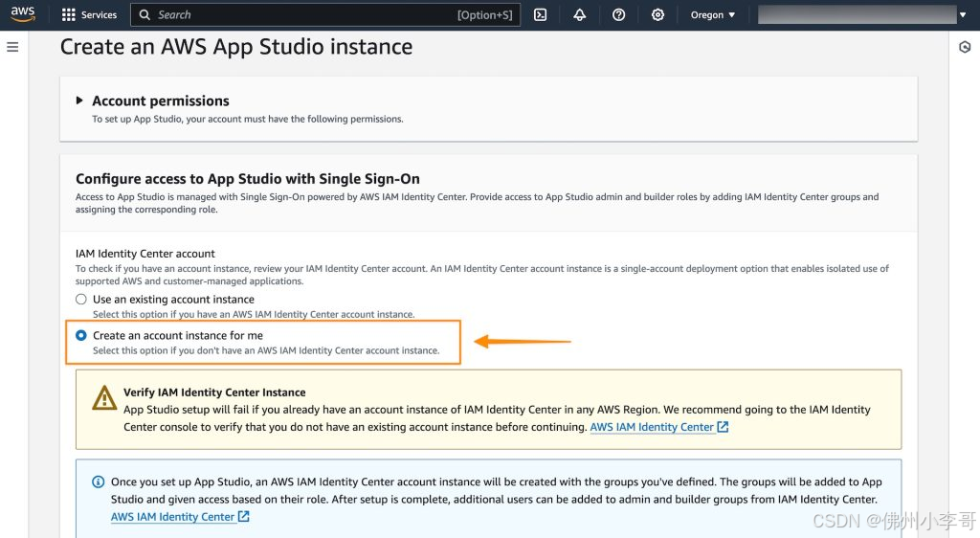Viewport: 980px width, 538px height.
Task: Click 'Configure access to App Studio with Single Sign-On' heading
Action: (x=248, y=179)
